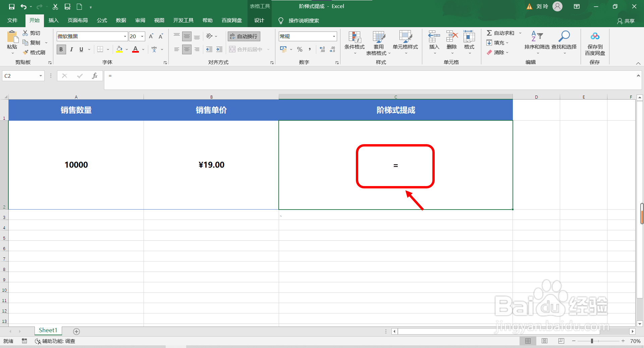Click Page Layout view button in status bar
The image size is (644, 348).
point(544,341)
